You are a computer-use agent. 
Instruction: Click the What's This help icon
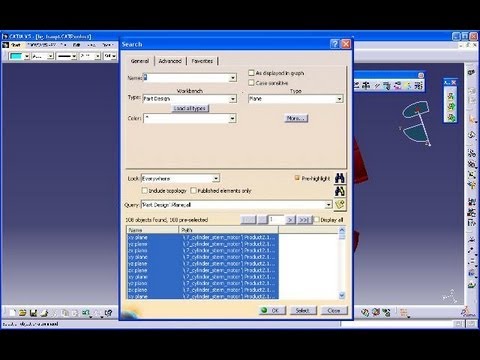tap(108, 313)
